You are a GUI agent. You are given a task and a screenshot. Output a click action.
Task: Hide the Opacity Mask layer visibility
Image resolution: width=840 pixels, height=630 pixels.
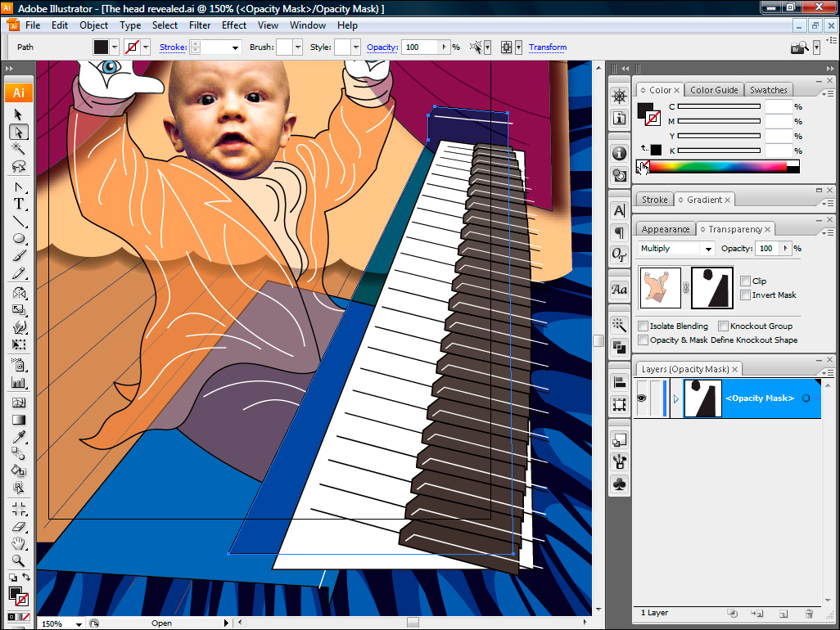click(x=642, y=398)
